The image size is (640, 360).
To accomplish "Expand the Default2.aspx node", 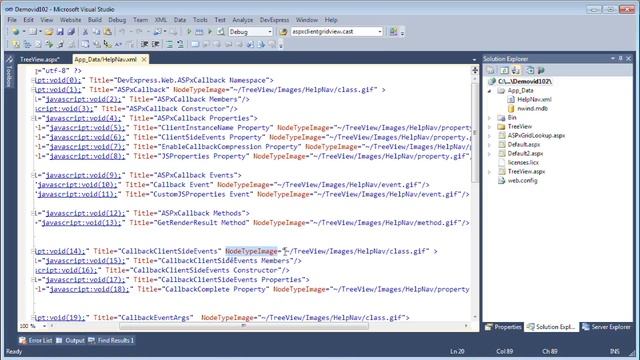I will point(489,153).
